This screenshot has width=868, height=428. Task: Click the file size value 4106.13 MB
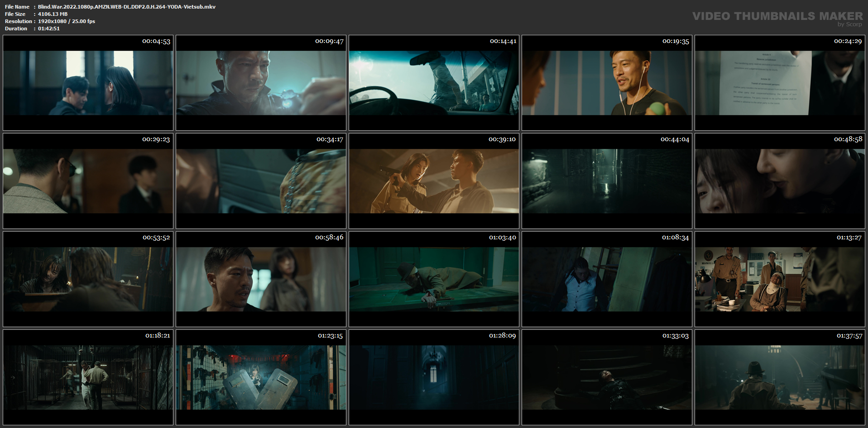[x=53, y=14]
